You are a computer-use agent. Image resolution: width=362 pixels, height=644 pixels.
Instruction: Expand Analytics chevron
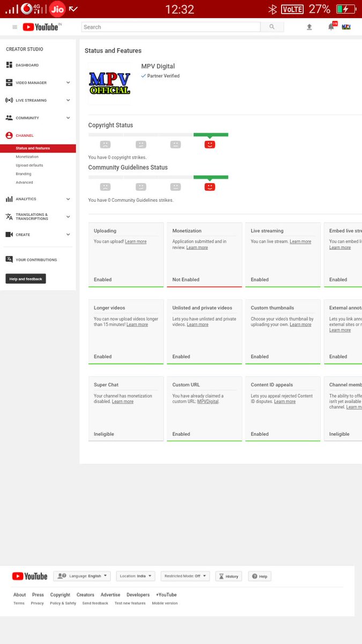[68, 199]
